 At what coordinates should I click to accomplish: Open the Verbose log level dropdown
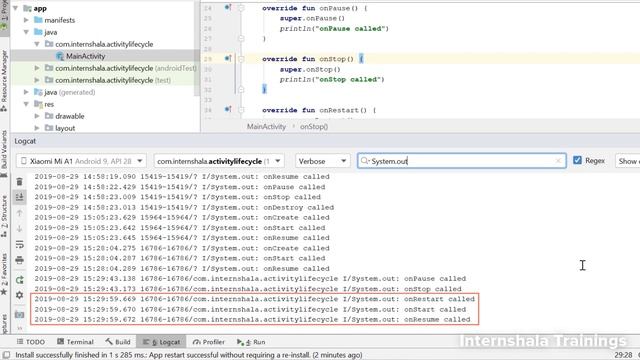[322, 161]
